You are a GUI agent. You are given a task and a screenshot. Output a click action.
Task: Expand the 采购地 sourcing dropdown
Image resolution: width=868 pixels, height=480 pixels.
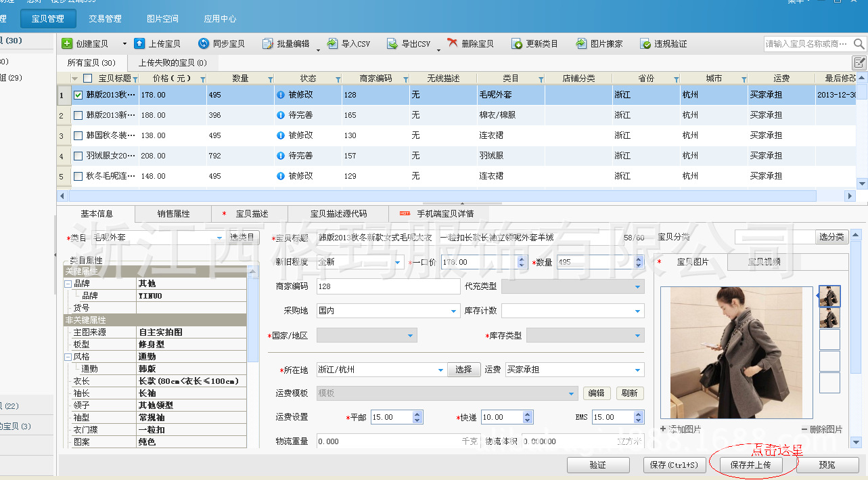click(454, 310)
